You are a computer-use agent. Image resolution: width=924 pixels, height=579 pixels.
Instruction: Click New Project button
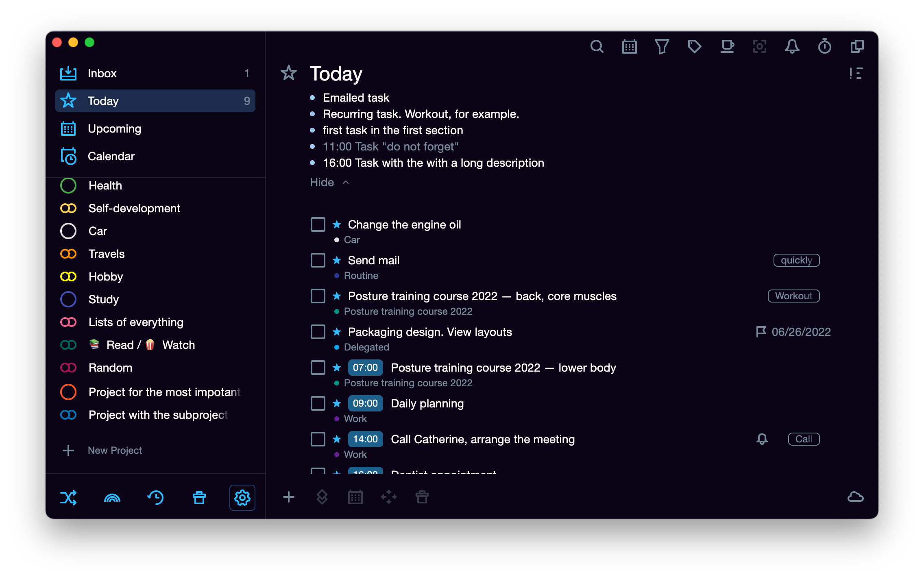click(x=102, y=451)
